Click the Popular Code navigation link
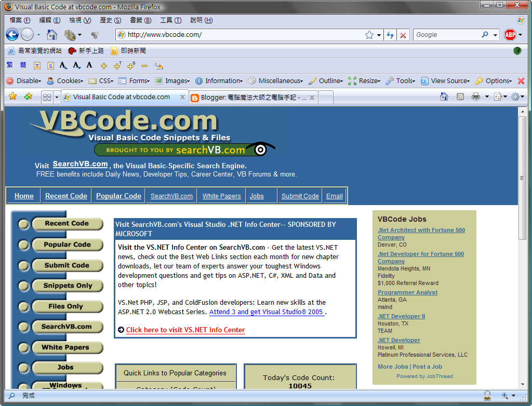This screenshot has width=532, height=406. coord(118,196)
